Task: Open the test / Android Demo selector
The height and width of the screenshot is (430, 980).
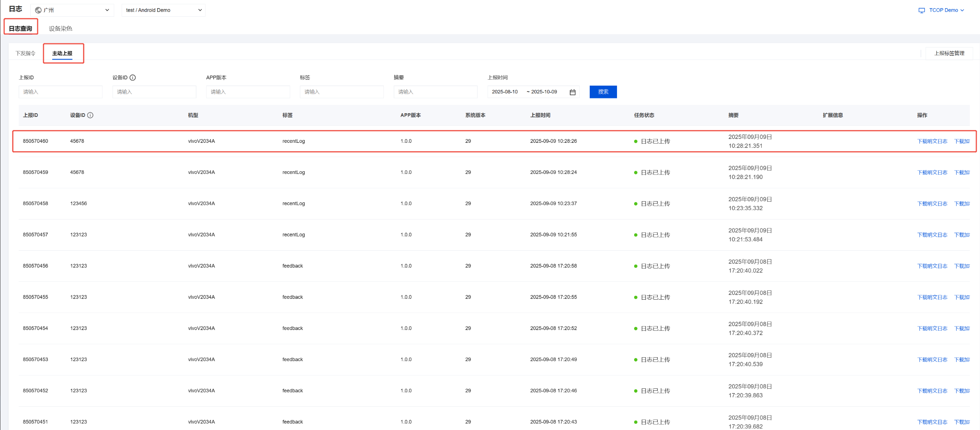Action: 164,10
